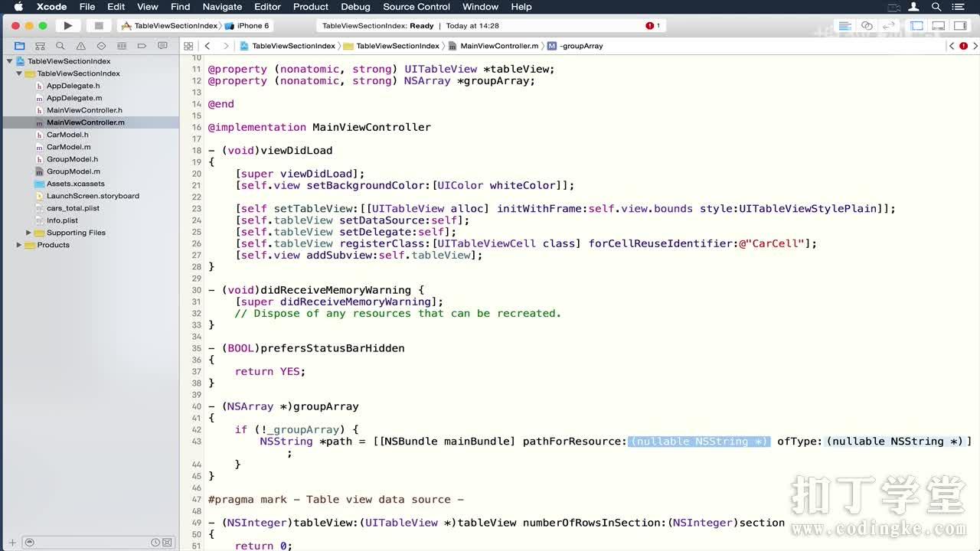Open the Assistant editor interlocking circles icon
The height and width of the screenshot is (551, 980).
(865, 25)
